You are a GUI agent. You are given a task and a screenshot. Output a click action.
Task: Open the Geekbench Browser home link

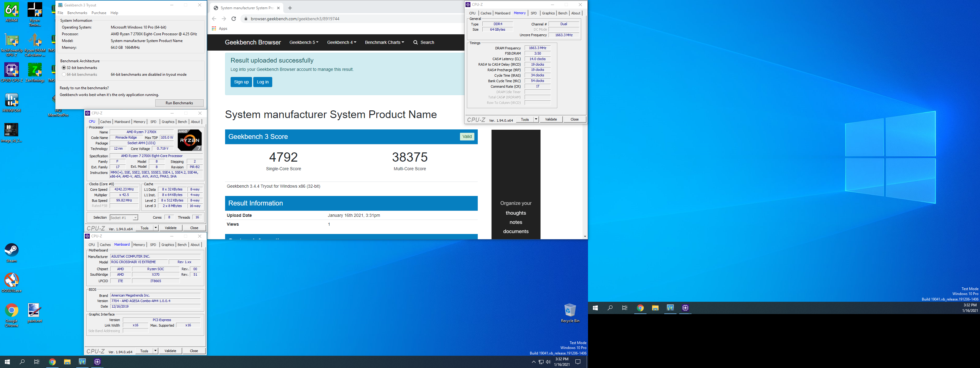253,42
